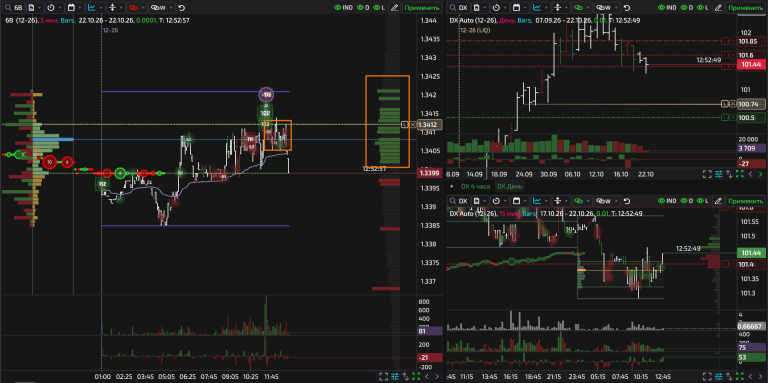
Task: Click the 0,66667 value on DX 15-minute chart
Action: point(751,326)
